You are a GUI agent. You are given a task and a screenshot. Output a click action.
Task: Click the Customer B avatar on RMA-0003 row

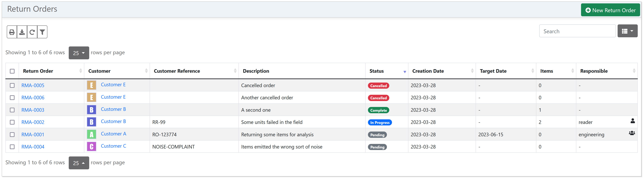92,110
